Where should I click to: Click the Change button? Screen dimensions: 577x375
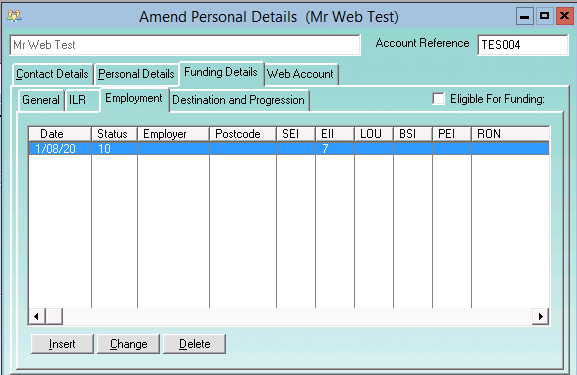pyautogui.click(x=128, y=344)
